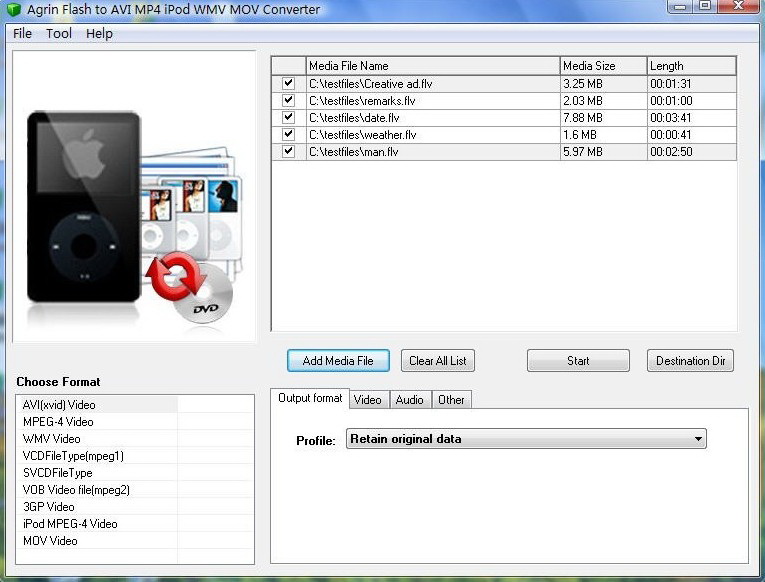Click the Retain original data combo box
This screenshot has width=765, height=582.
tap(526, 439)
